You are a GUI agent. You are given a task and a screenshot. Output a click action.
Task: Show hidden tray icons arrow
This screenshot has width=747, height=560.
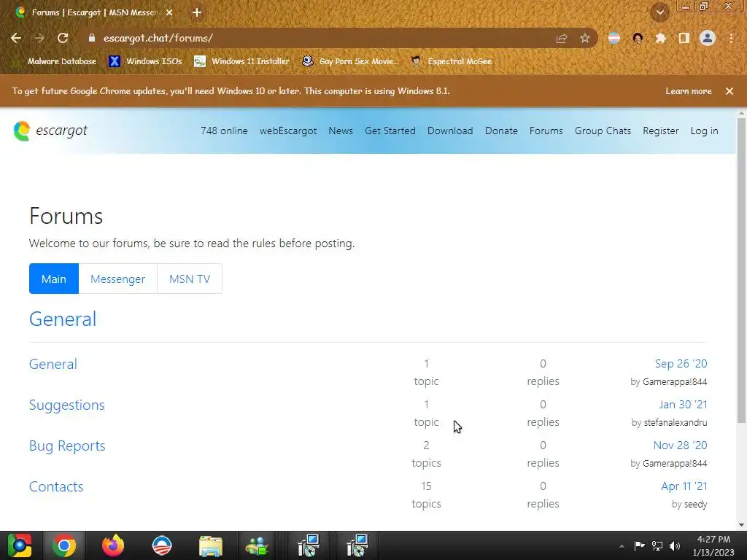click(x=622, y=547)
